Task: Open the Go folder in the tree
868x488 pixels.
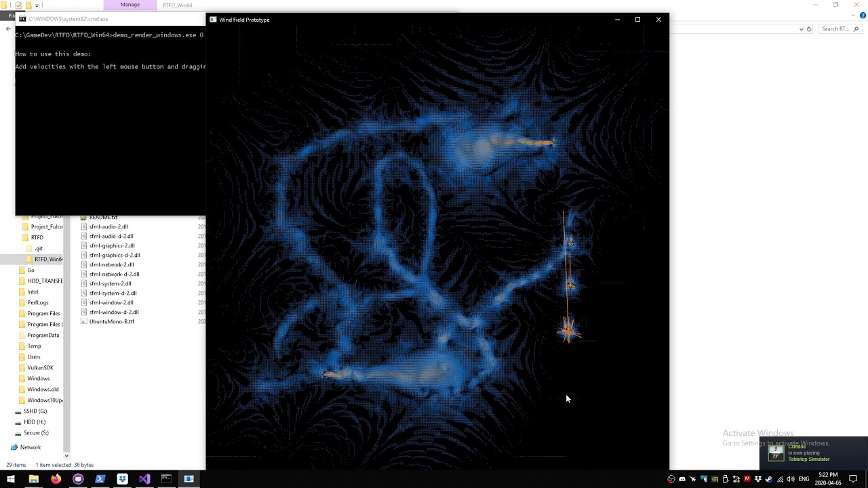Action: (27, 270)
